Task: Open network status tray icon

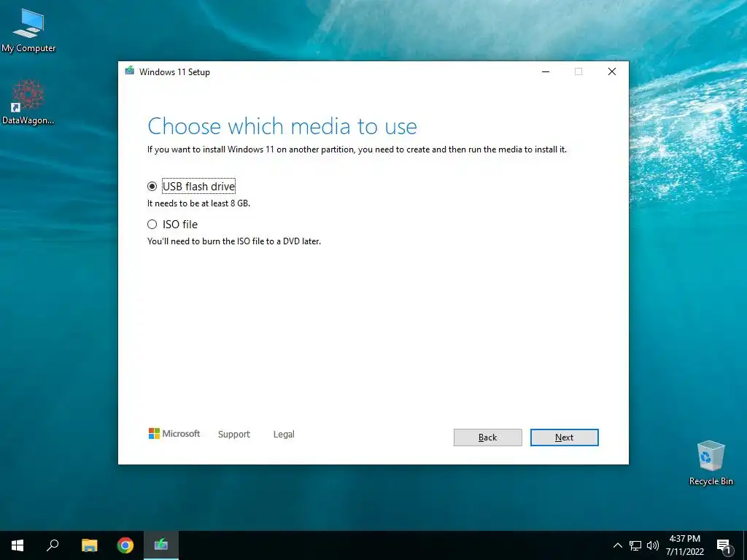Action: click(635, 545)
